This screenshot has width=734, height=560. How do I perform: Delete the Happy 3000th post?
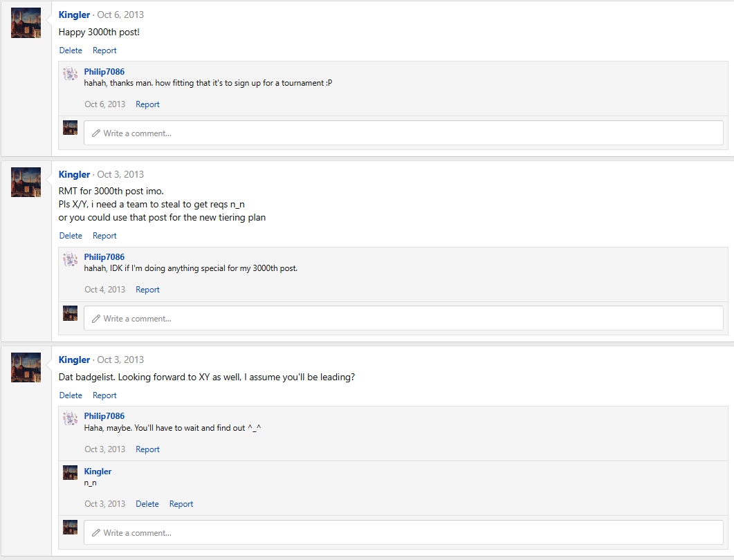pos(71,50)
